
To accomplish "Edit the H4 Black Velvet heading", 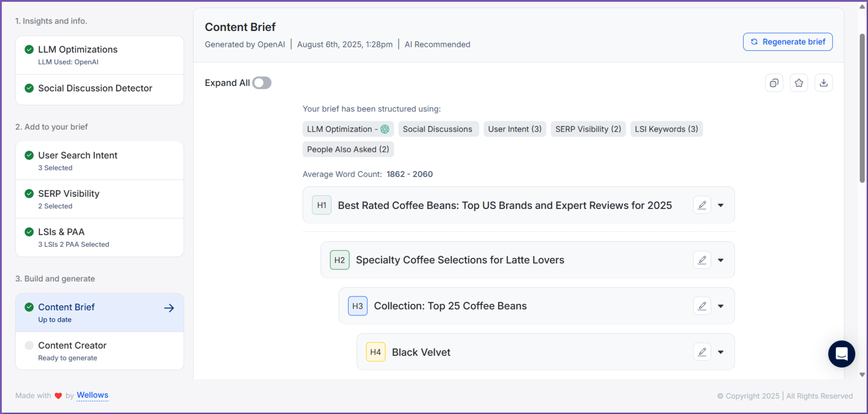I will (702, 352).
